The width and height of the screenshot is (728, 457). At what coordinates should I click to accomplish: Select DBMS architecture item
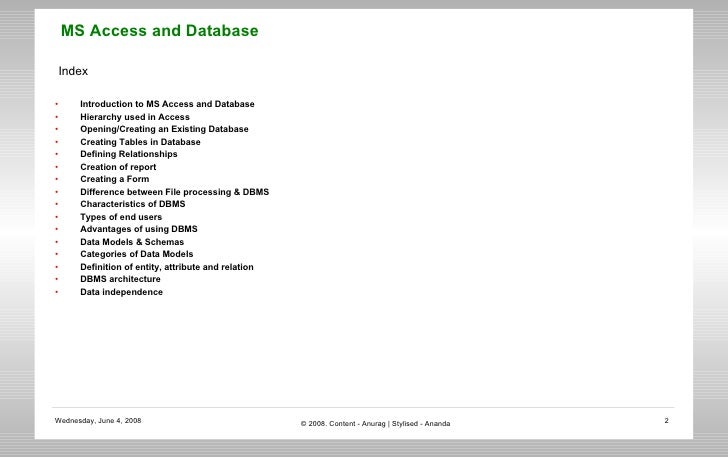pos(120,280)
